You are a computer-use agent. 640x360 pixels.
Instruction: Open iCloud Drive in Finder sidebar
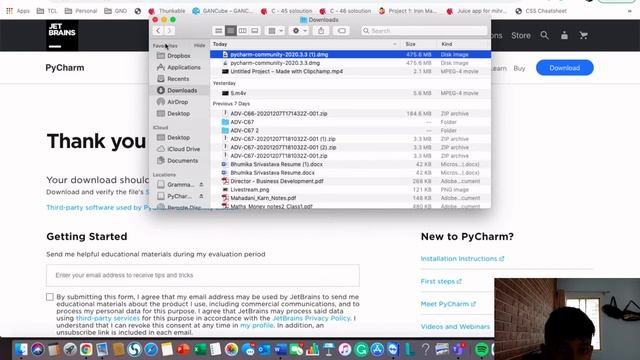183,149
